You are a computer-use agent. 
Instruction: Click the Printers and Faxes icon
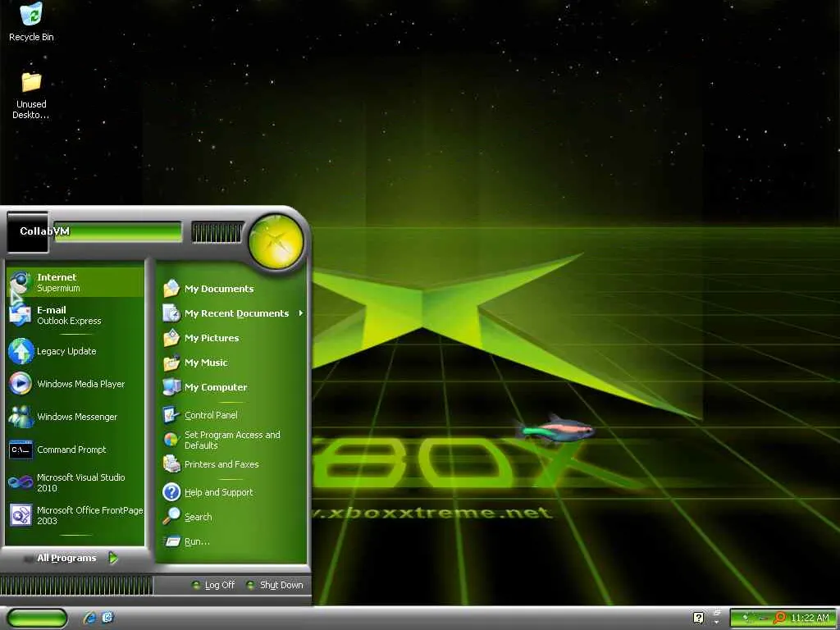coord(171,464)
